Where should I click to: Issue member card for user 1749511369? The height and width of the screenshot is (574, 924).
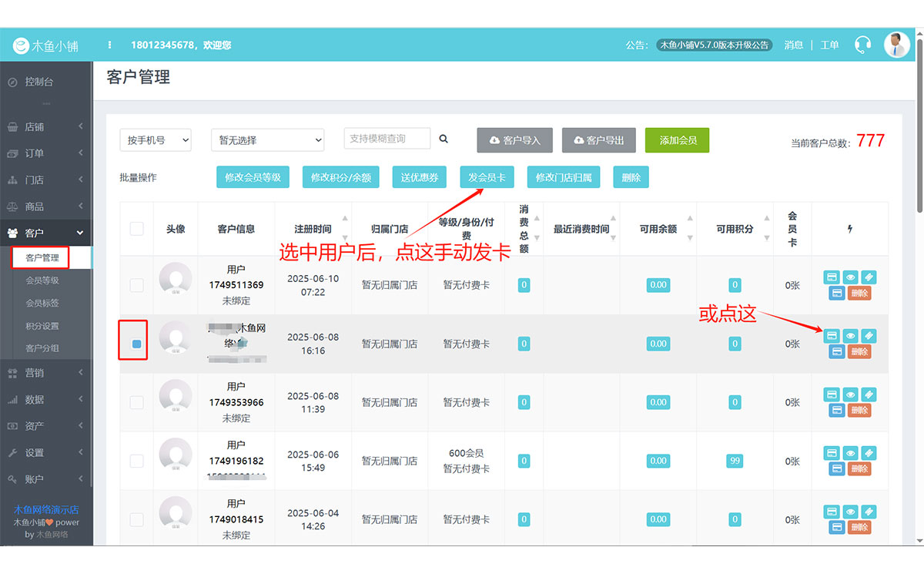pyautogui.click(x=832, y=277)
